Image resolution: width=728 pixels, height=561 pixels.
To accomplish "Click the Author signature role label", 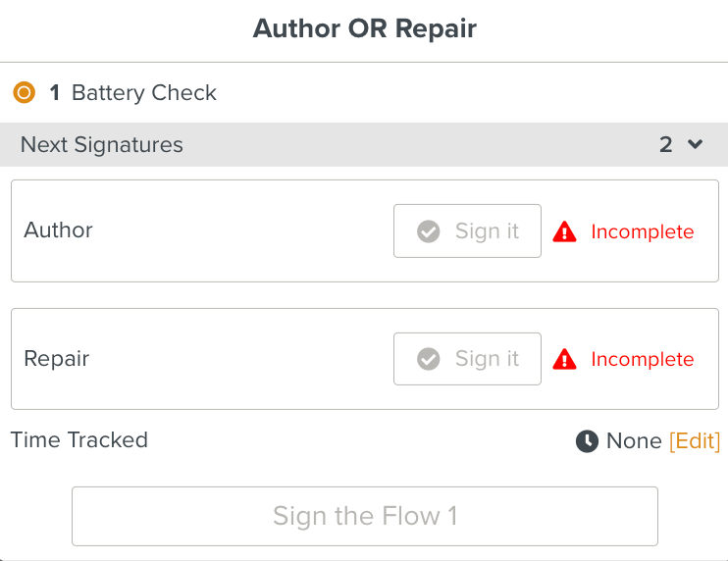I will (59, 229).
